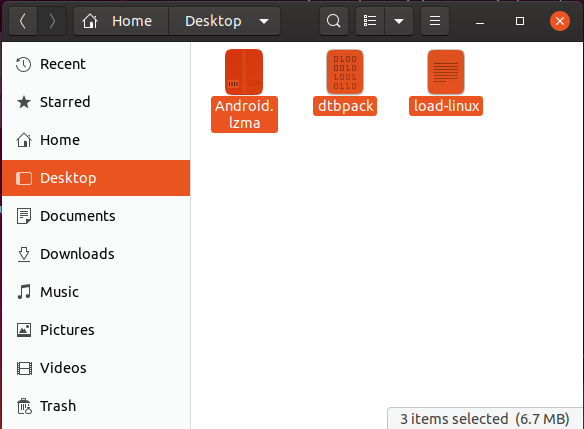
Task: Select the dtbpack binary file icon
Action: pos(345,72)
